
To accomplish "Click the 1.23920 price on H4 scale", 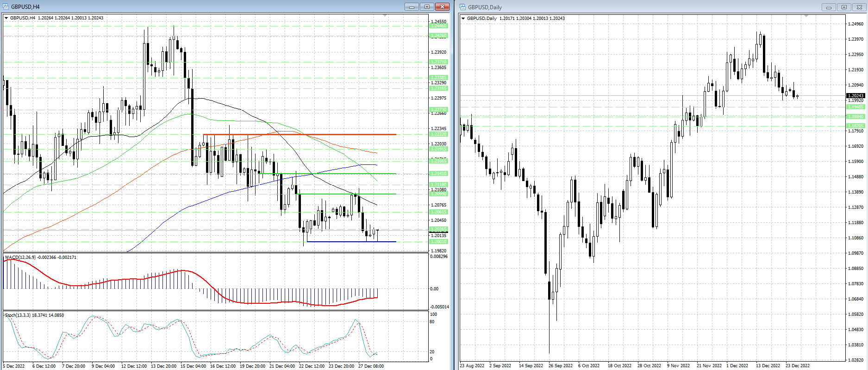I will pos(439,52).
